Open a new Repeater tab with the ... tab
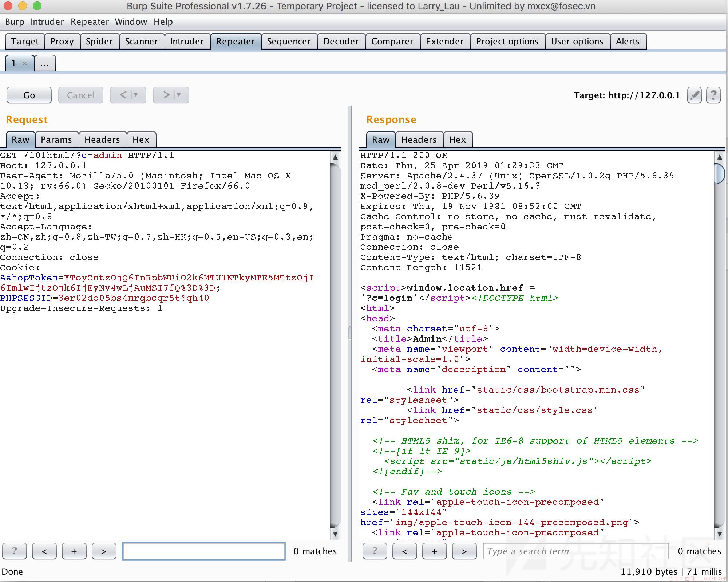Screen dimensions: 728x582 45,63
